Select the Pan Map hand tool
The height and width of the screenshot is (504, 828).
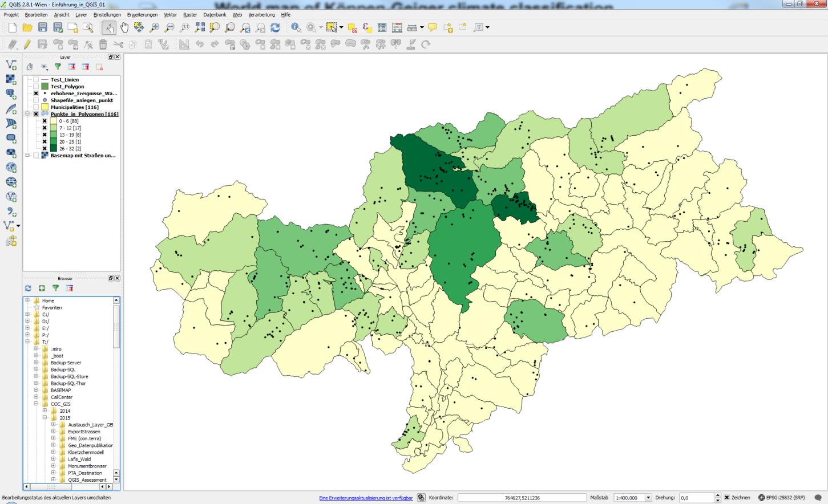[124, 27]
